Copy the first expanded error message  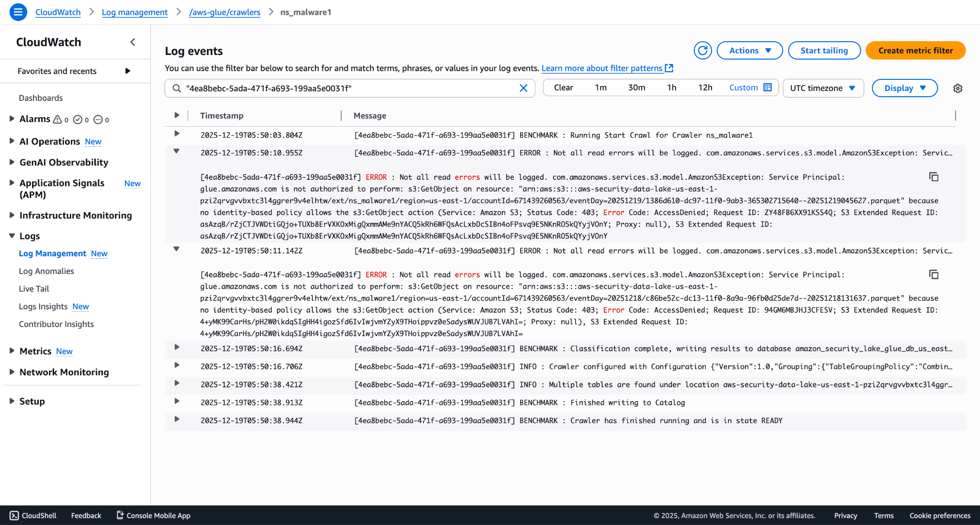click(x=934, y=177)
